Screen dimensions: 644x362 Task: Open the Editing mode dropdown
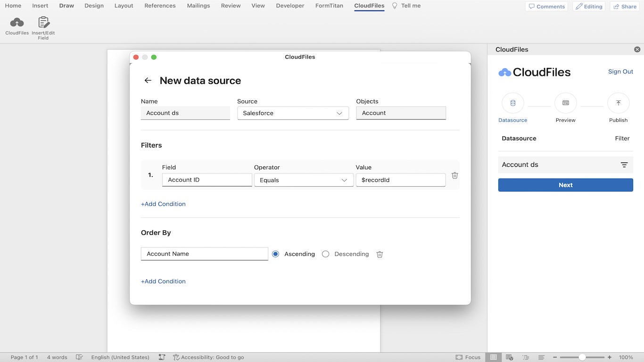click(x=589, y=7)
